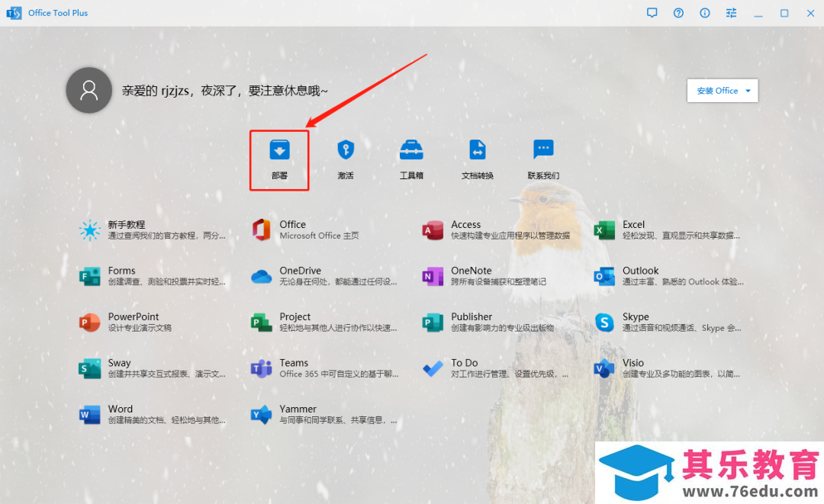Click the Teams title text
The height and width of the screenshot is (504, 824).
[x=294, y=363]
